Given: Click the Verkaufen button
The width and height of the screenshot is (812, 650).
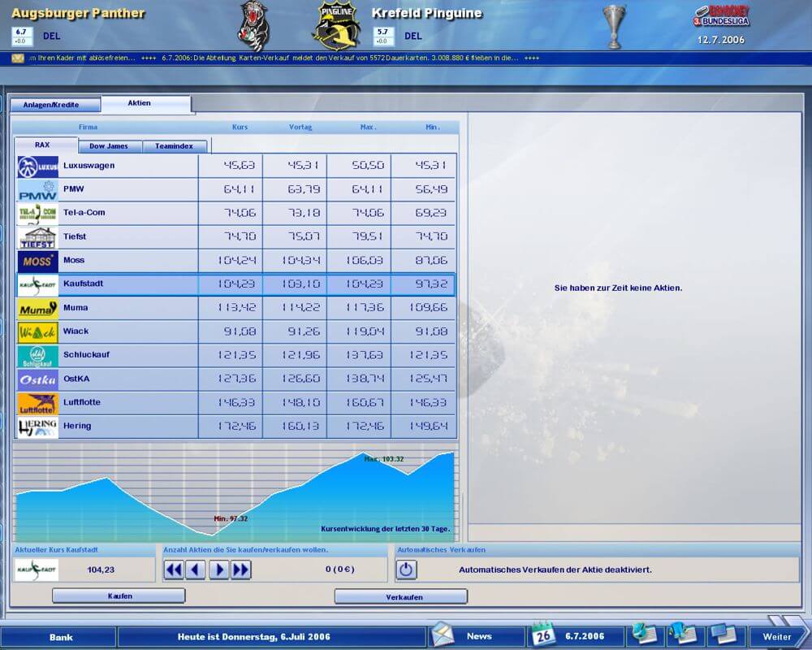Looking at the screenshot, I should point(401,596).
